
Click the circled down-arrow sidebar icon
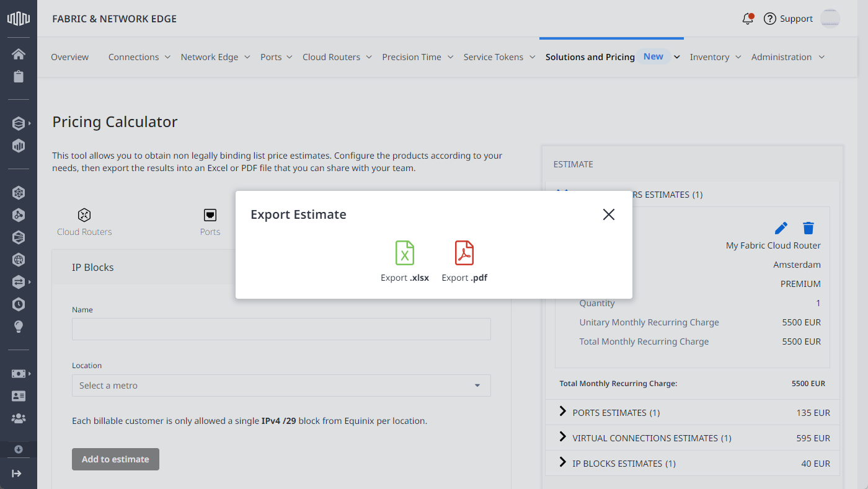pos(19,449)
